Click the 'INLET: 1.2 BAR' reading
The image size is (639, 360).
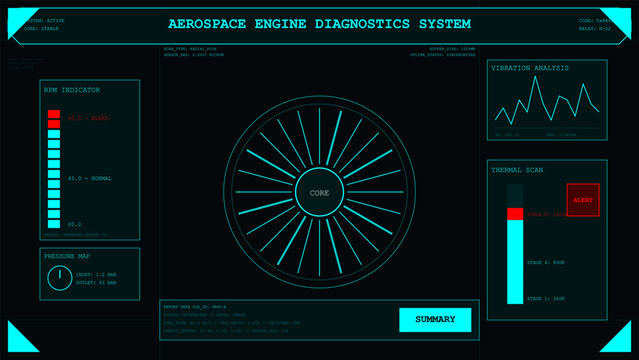(x=96, y=275)
